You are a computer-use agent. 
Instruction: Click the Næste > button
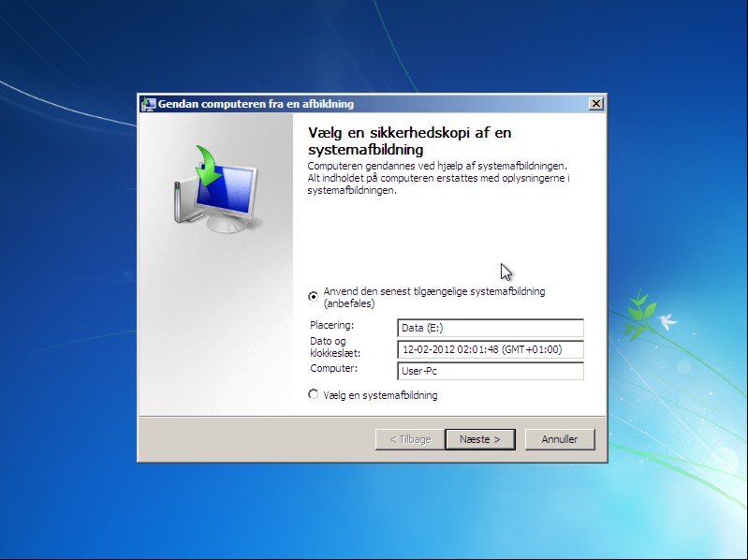pos(480,439)
